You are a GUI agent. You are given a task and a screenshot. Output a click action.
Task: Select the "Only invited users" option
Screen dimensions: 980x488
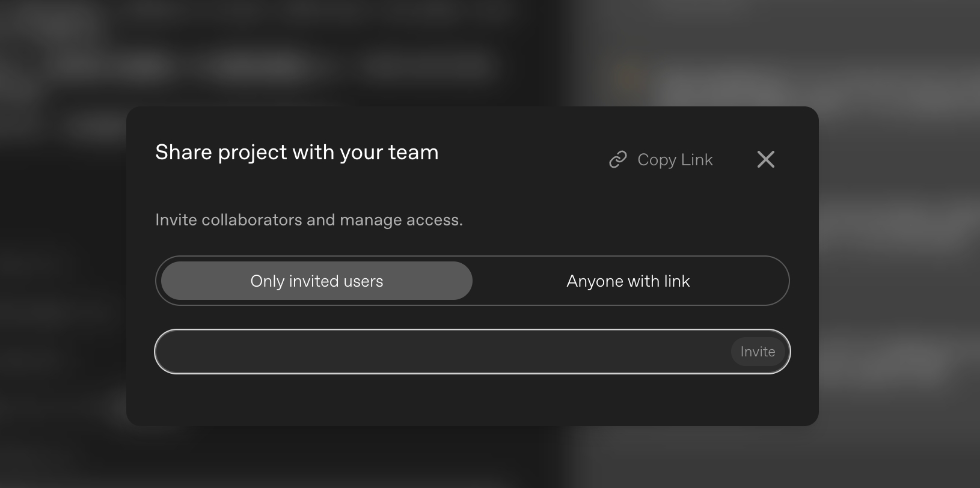(x=316, y=281)
